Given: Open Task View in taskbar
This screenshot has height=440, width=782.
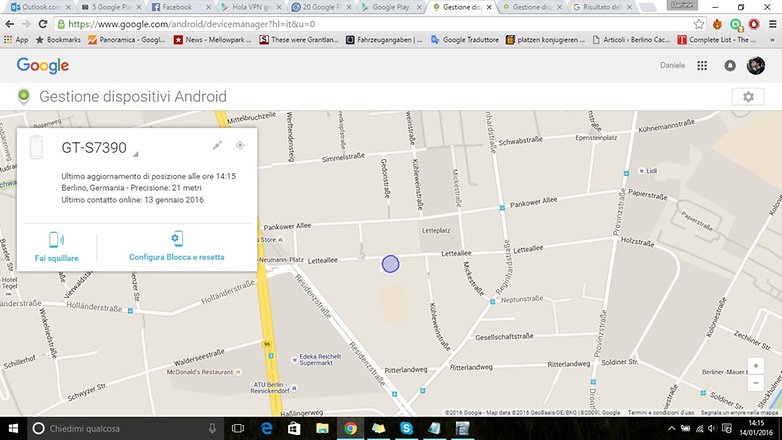Looking at the screenshot, I should coord(238,429).
